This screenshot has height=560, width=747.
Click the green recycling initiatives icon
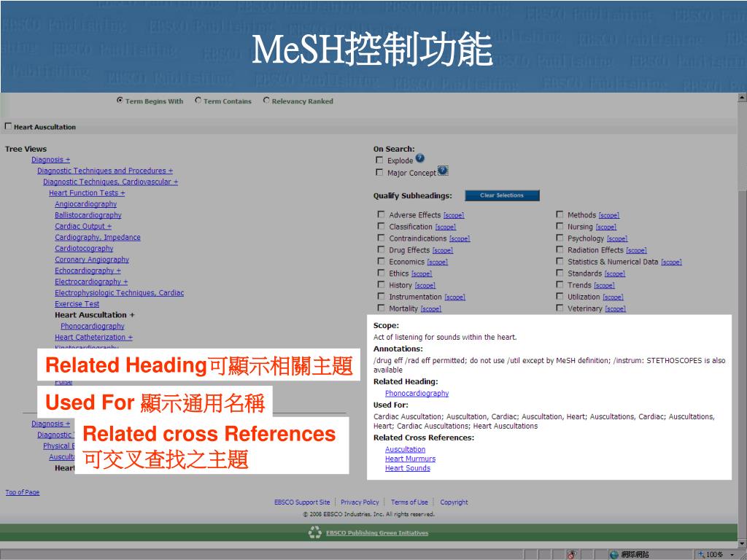pos(315,532)
